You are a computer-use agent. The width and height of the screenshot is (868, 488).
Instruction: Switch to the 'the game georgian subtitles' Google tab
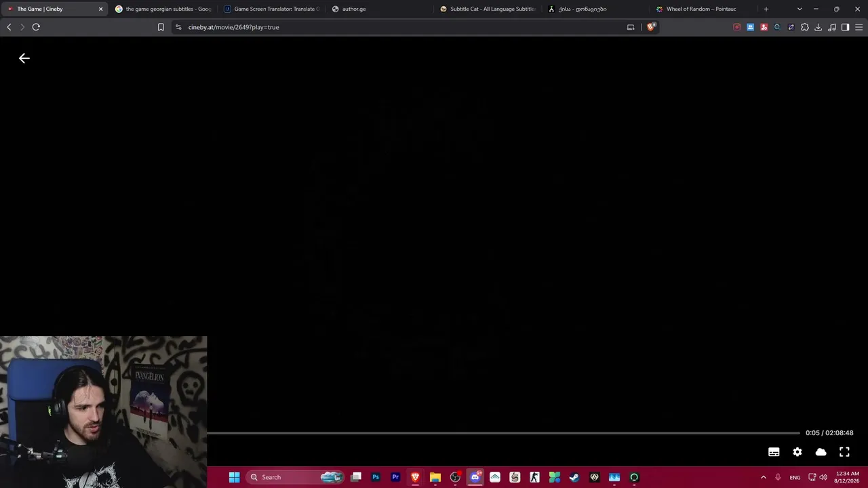[x=163, y=9]
